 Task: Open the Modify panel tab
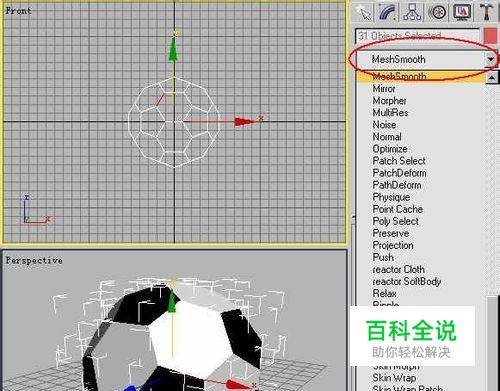point(387,12)
